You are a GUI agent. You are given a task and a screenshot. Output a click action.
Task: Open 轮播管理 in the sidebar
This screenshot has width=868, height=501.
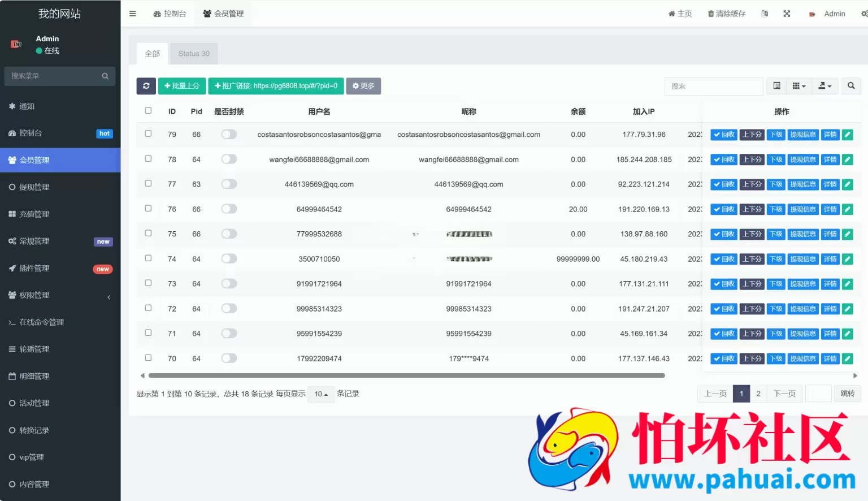[x=60, y=349]
